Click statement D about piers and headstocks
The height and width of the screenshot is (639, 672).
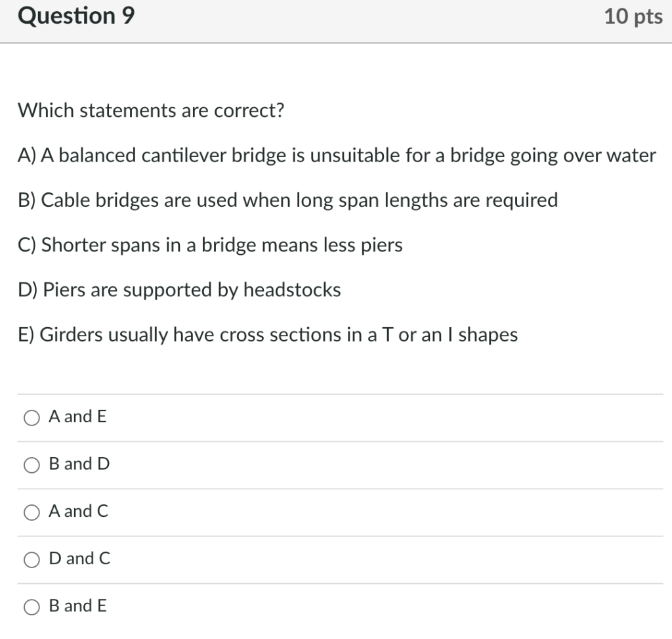179,290
